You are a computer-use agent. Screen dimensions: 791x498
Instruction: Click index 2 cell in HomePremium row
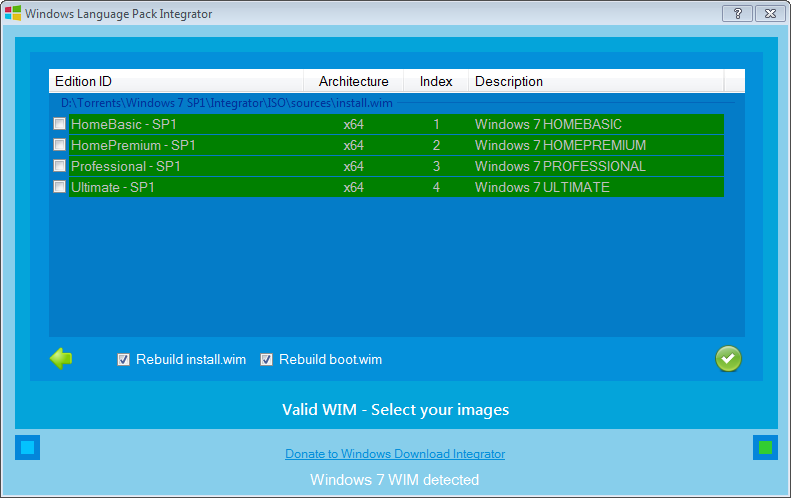[x=436, y=145]
